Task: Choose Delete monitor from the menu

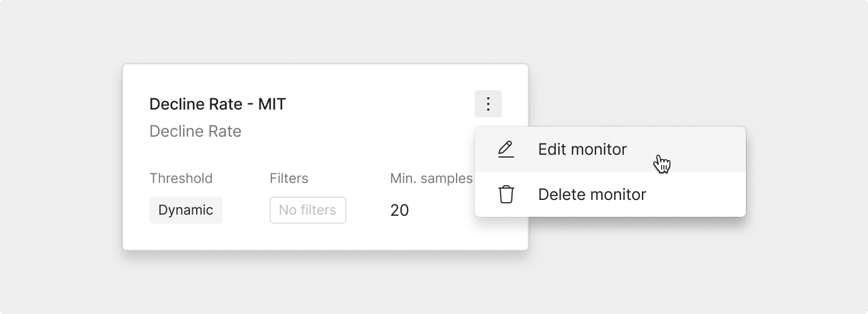Action: (x=610, y=194)
